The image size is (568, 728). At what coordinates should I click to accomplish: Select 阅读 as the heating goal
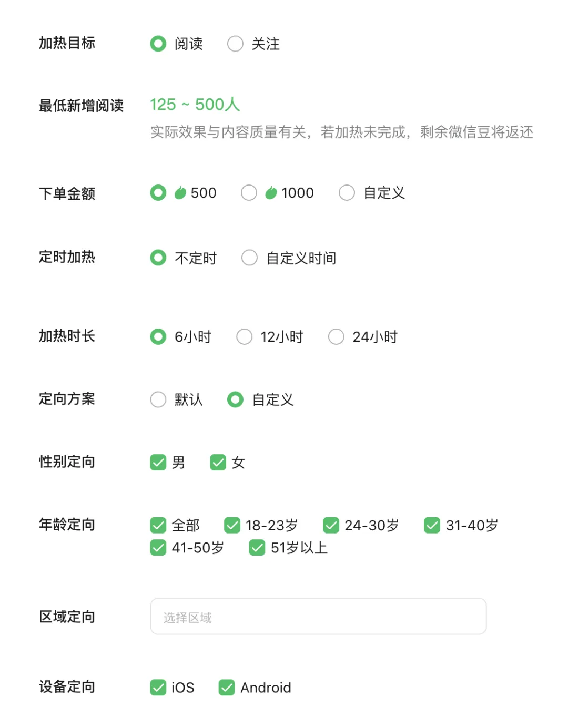pyautogui.click(x=158, y=44)
